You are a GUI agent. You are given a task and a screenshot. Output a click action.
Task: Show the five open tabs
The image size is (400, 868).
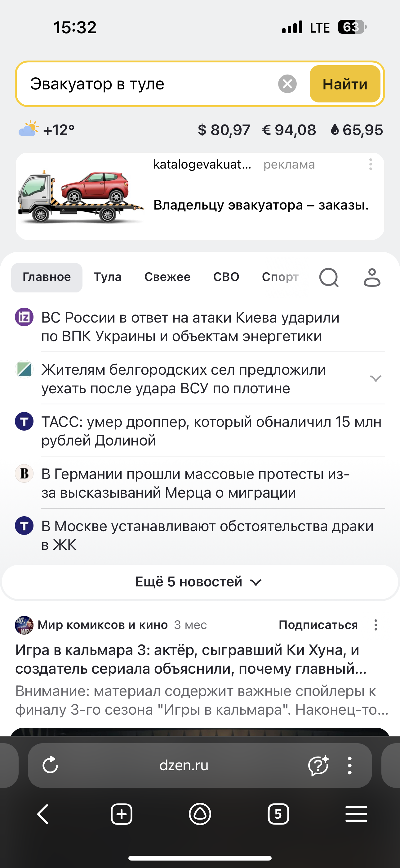pos(278,814)
